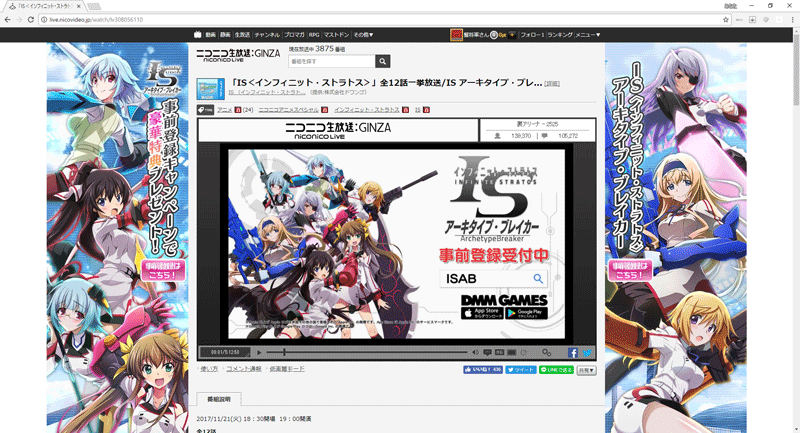
Task: Open チャンネル in the top navigation
Action: [x=267, y=35]
